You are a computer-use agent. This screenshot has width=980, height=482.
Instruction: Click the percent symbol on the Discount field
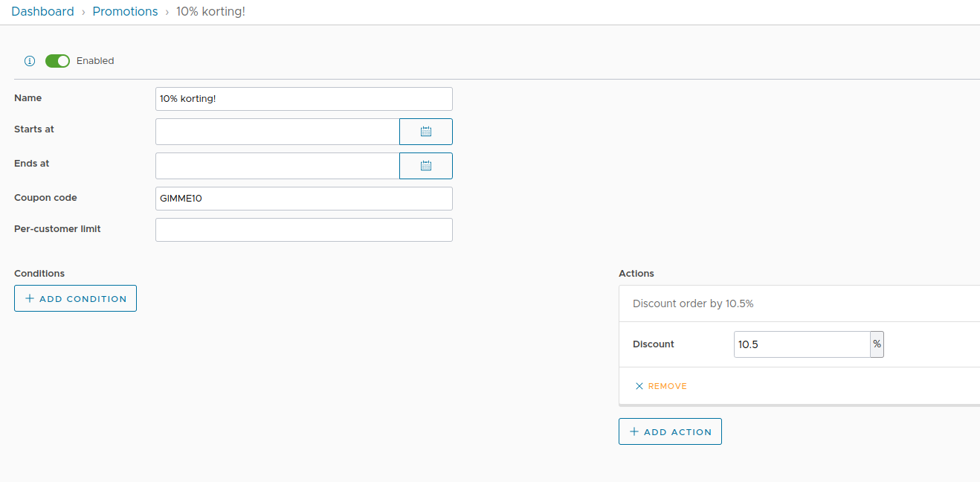877,344
